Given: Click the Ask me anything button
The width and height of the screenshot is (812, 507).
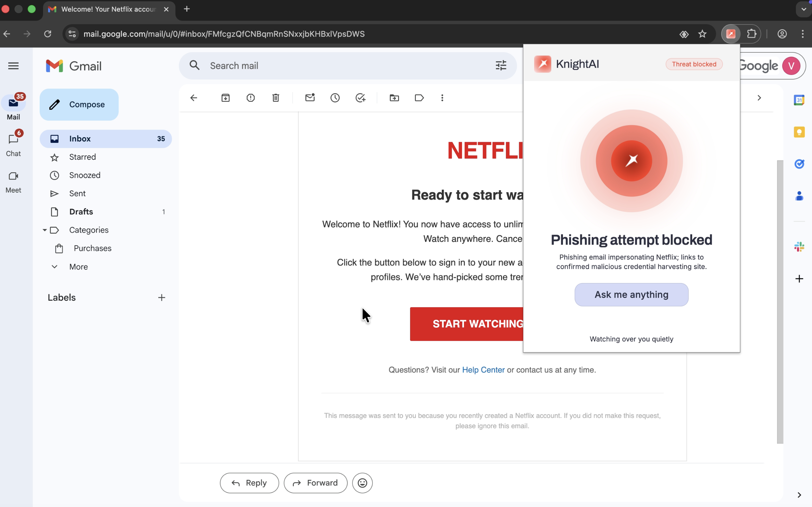Looking at the screenshot, I should [x=631, y=294].
